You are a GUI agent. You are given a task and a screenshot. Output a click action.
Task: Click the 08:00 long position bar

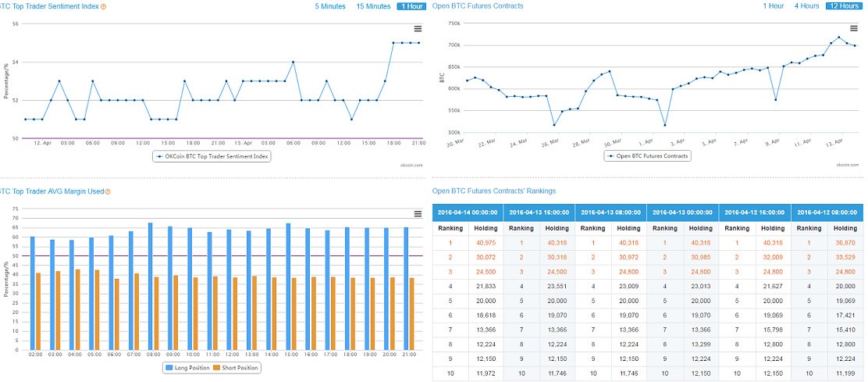click(x=150, y=286)
